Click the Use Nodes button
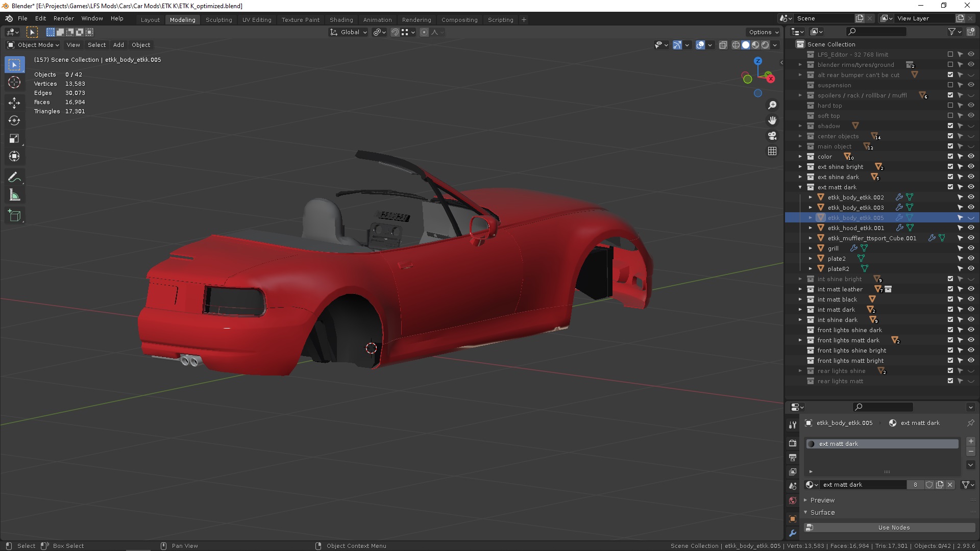The width and height of the screenshot is (980, 551). [893, 528]
